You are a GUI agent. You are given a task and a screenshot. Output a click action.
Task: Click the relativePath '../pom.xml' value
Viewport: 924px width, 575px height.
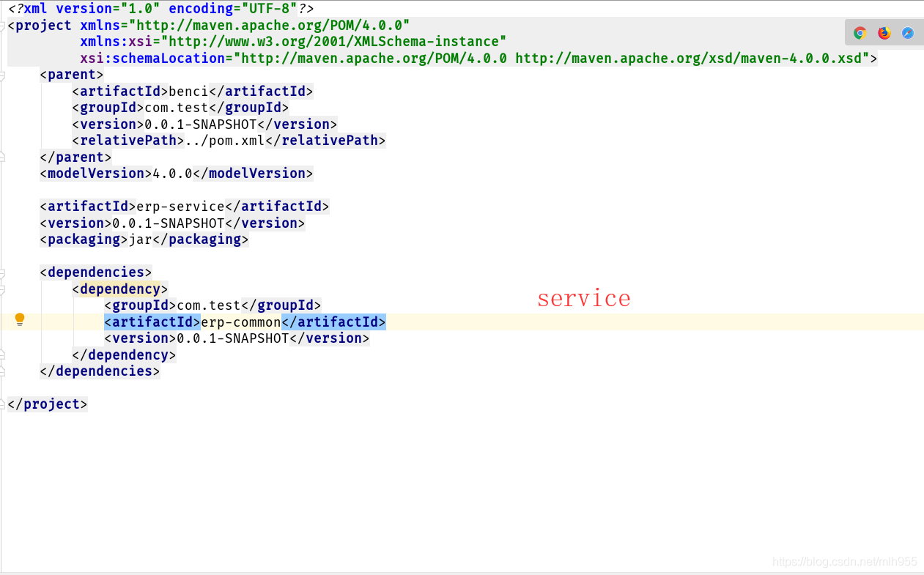(225, 141)
